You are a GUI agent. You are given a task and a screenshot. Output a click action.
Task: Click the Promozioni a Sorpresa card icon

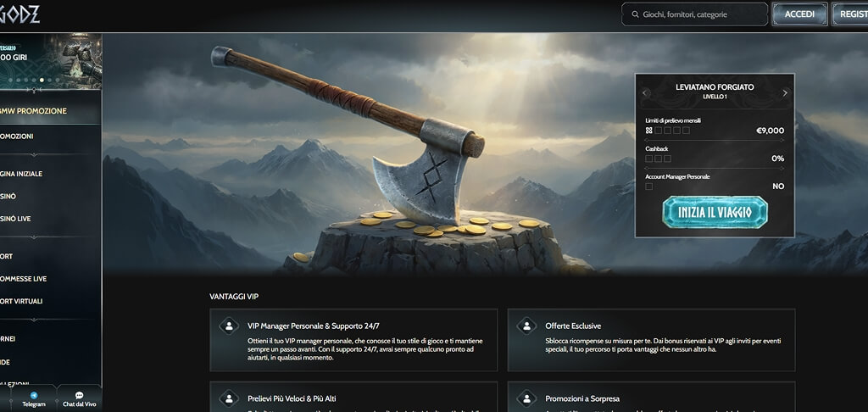(526, 398)
